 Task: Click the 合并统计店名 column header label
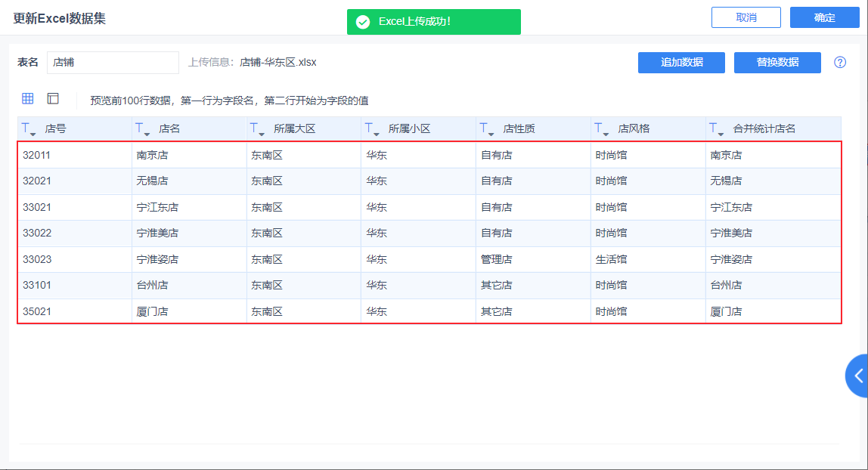coord(764,129)
